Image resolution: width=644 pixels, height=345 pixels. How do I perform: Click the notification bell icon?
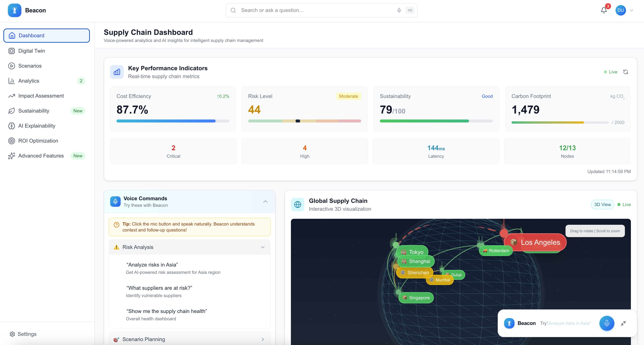604,10
